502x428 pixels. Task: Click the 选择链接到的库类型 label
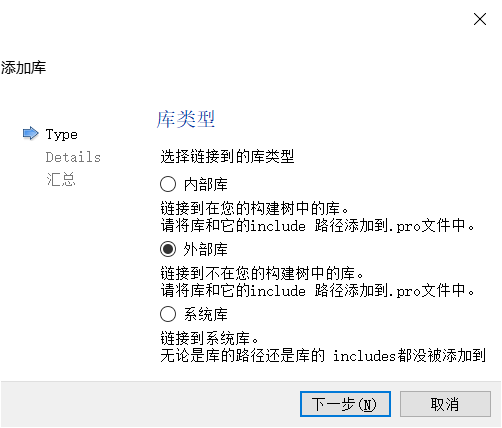click(227, 156)
